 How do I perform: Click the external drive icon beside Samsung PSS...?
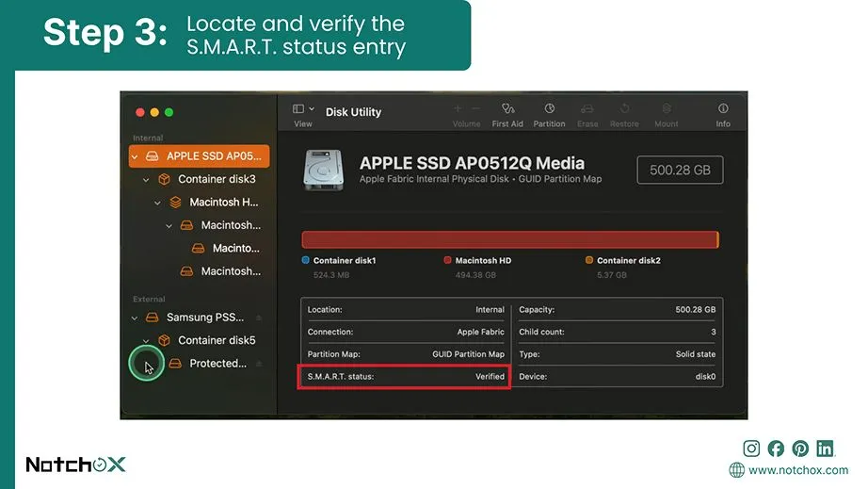click(153, 318)
